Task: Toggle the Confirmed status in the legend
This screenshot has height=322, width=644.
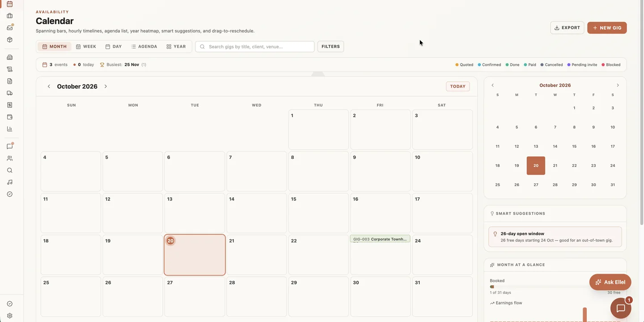Action: [x=489, y=65]
